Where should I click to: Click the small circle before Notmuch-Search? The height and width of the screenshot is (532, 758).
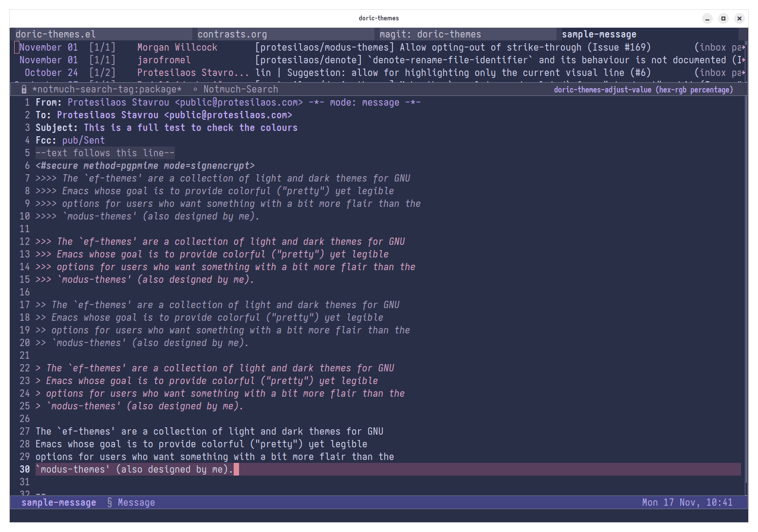195,90
